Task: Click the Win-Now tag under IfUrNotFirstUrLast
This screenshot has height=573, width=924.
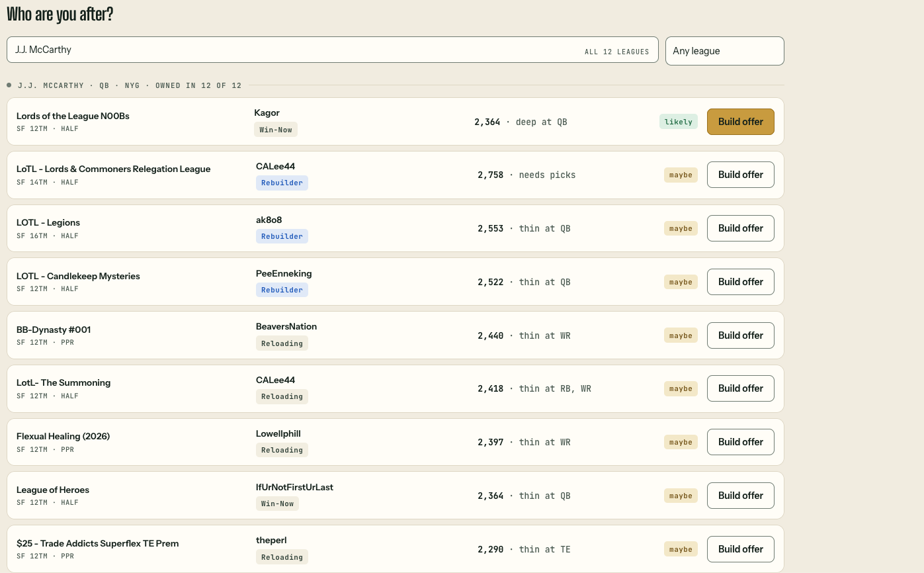Action: click(x=277, y=504)
